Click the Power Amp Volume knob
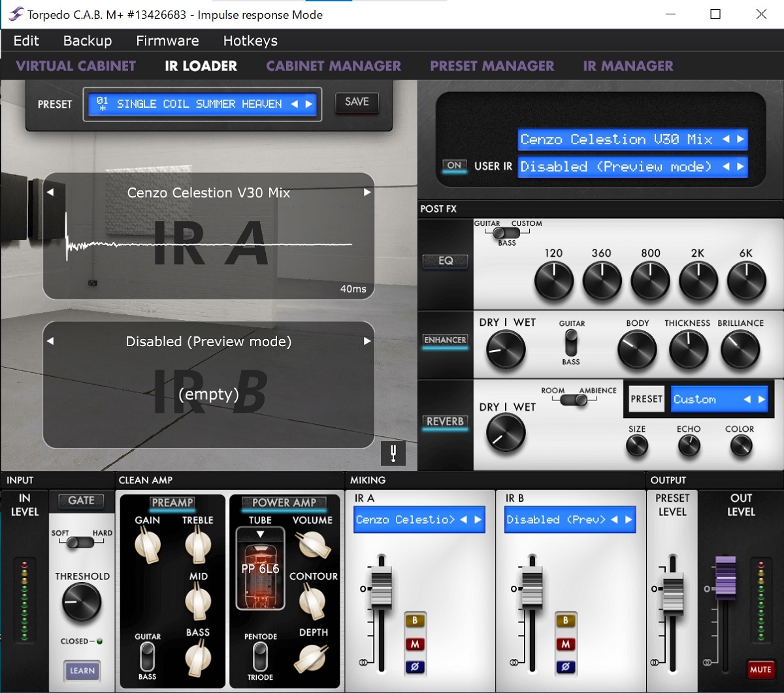The image size is (784, 693). (x=312, y=546)
